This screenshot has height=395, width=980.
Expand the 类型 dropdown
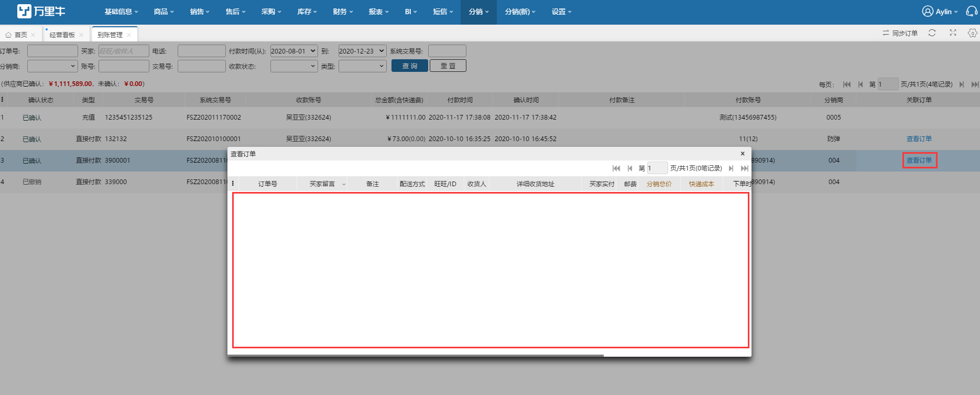coord(362,66)
